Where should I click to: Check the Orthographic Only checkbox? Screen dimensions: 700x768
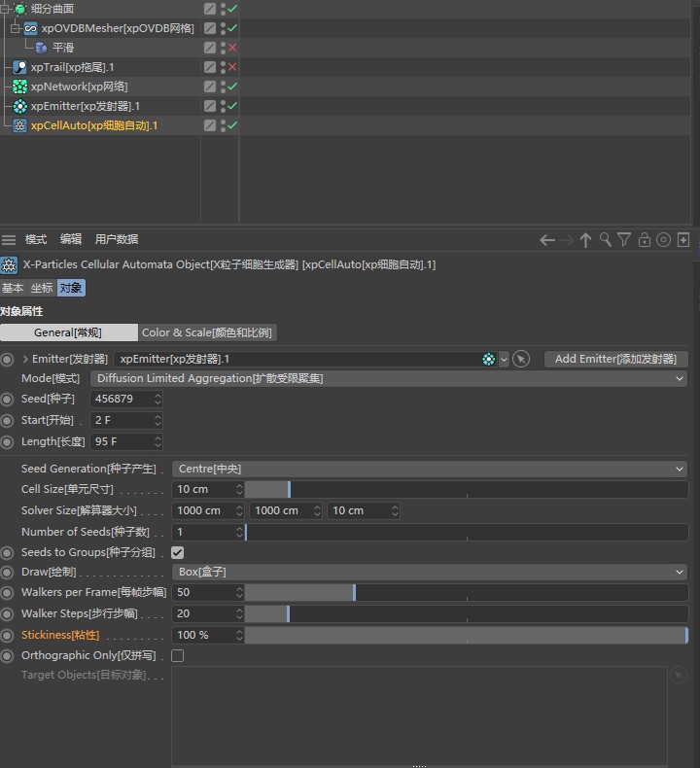point(177,656)
